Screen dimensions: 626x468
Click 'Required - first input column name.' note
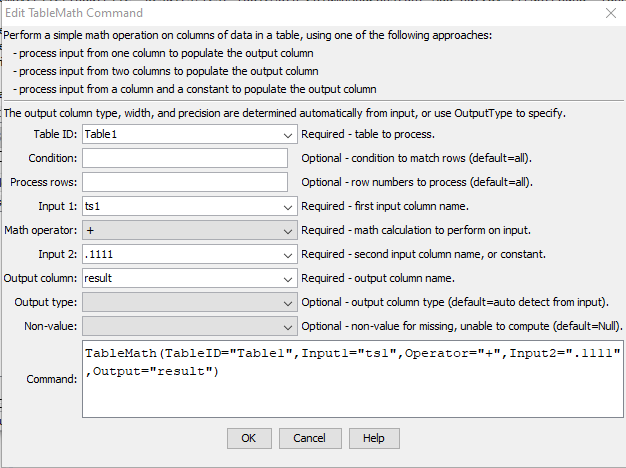385,206
